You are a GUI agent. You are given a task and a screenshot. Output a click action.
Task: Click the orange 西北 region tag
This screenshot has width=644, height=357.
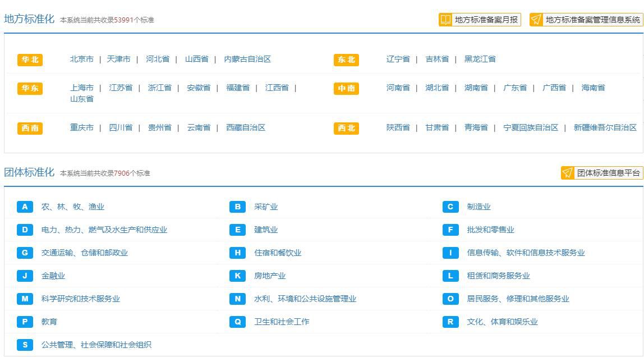click(346, 128)
